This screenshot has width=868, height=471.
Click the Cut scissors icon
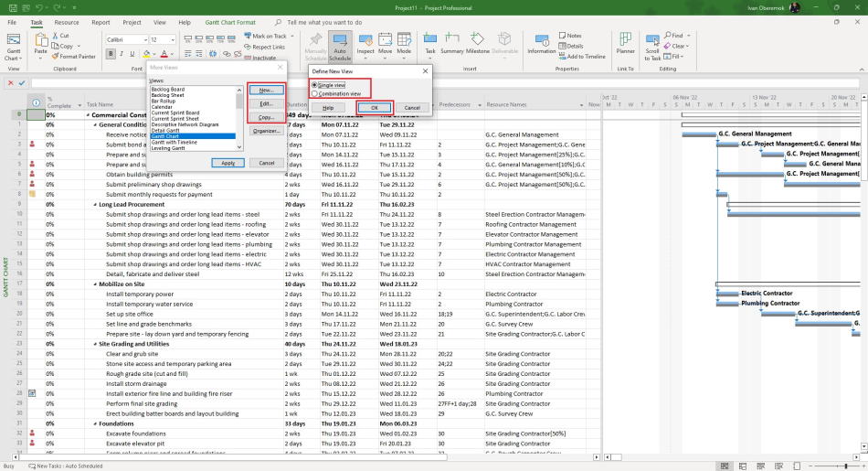56,36
